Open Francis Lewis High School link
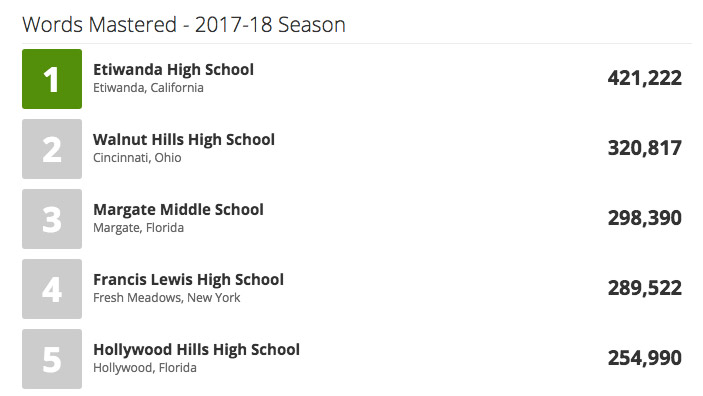Image resolution: width=703 pixels, height=396 pixels. [x=188, y=280]
